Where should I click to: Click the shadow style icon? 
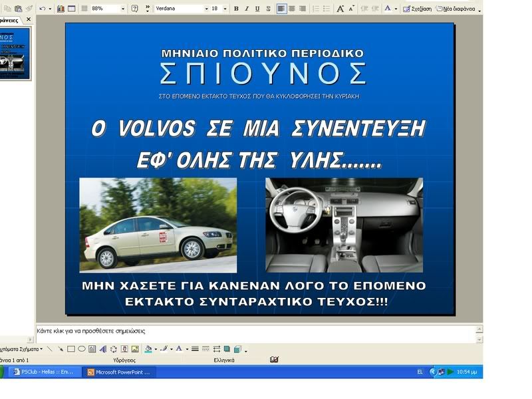click(227, 348)
